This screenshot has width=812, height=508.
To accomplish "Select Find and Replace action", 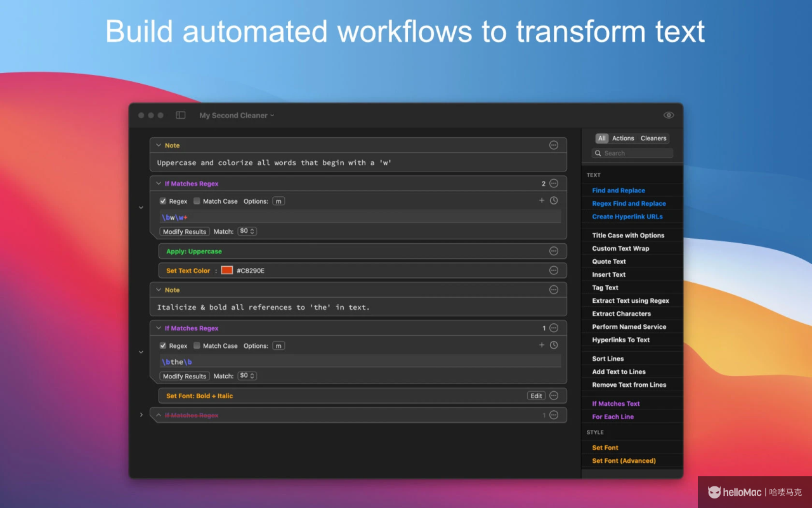I will pos(619,190).
